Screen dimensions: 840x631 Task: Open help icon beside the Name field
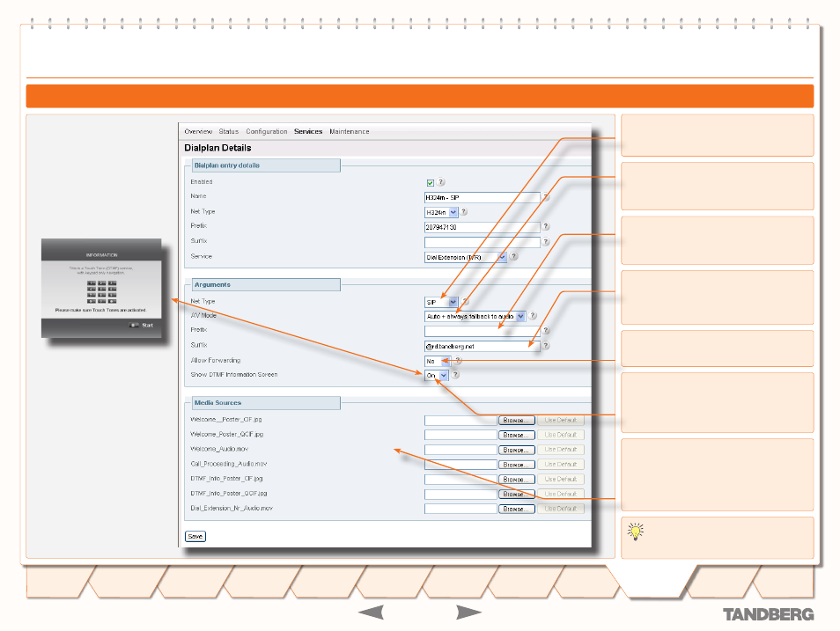[545, 196]
